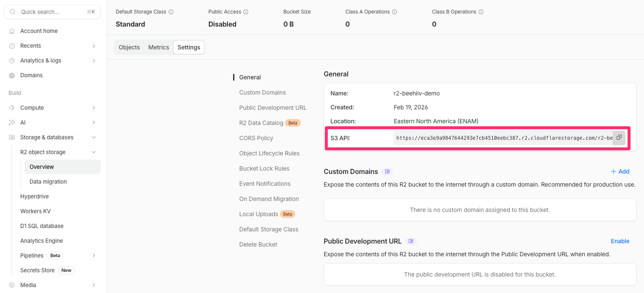Open Data migration in the sidebar
This screenshot has width=644, height=293.
click(x=48, y=182)
